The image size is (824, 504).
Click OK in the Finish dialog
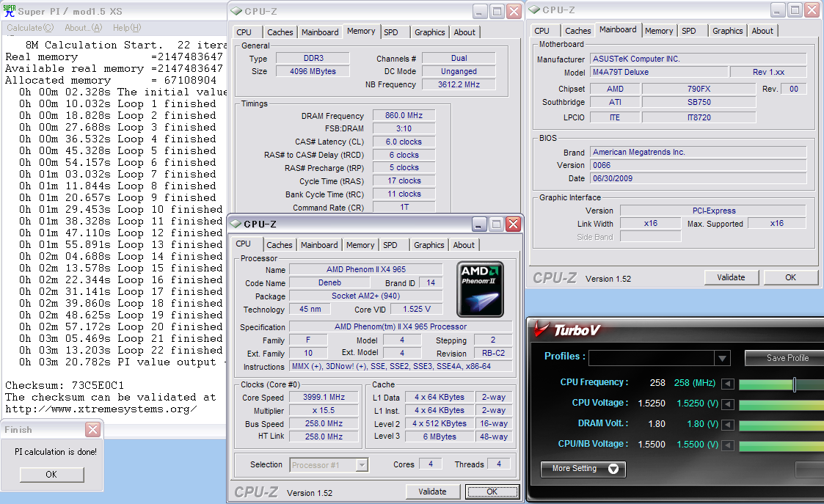coord(51,475)
